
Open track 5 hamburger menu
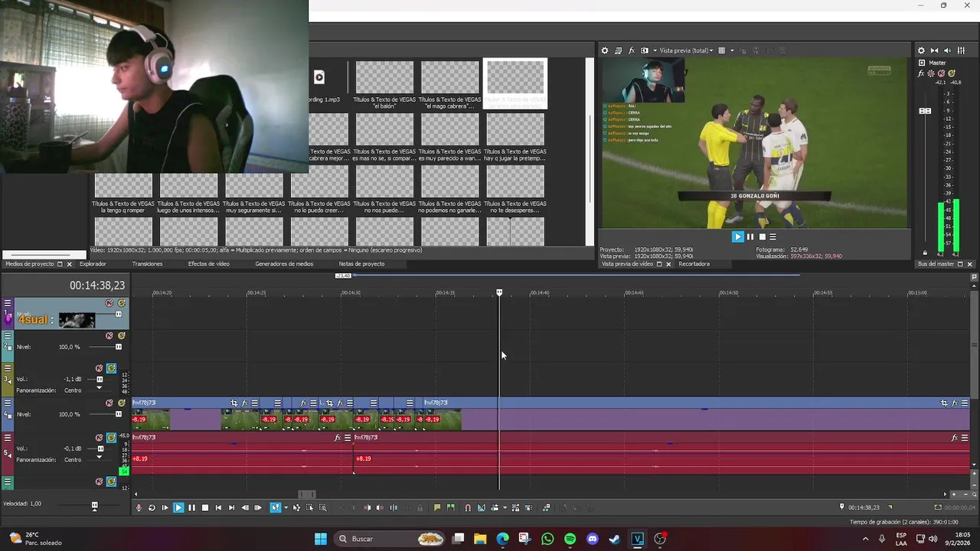pyautogui.click(x=8, y=438)
